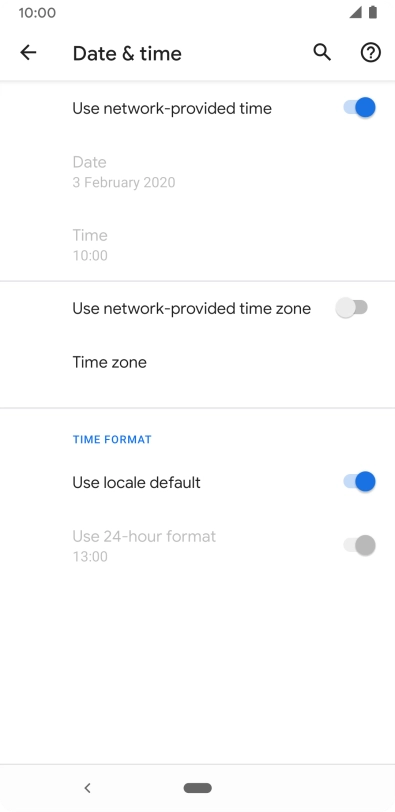Turn off the locale default switch

(359, 482)
